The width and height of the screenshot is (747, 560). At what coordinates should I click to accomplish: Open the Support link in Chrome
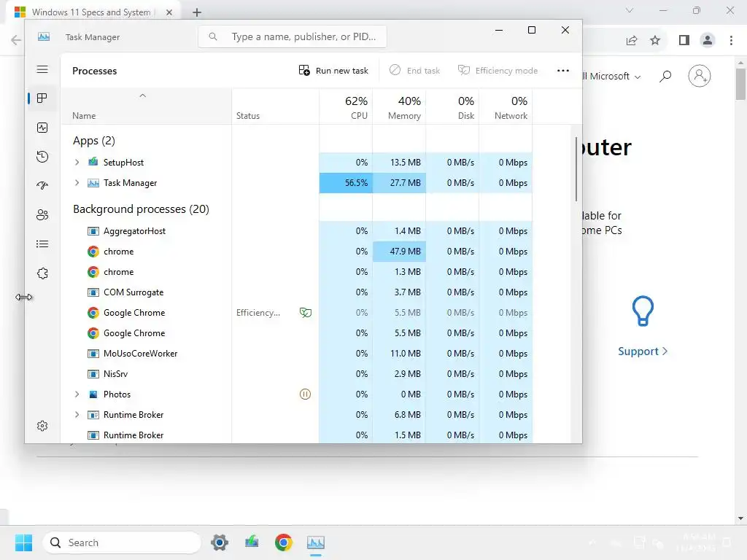pos(643,351)
